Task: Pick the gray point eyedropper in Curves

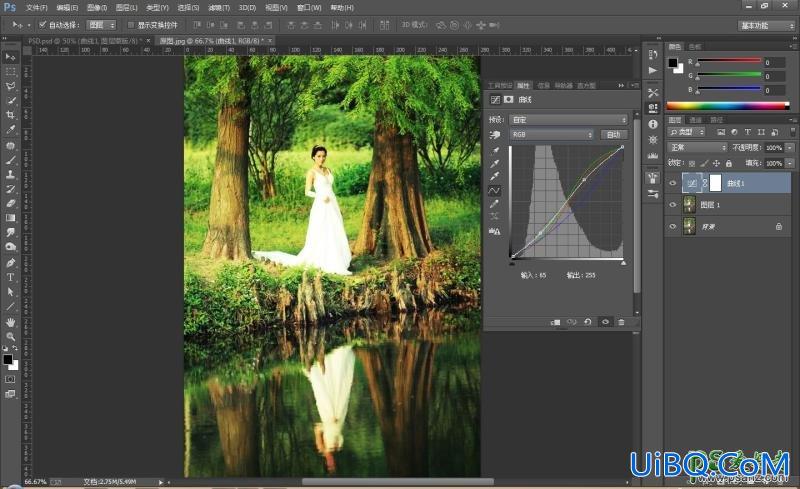Action: [x=494, y=164]
